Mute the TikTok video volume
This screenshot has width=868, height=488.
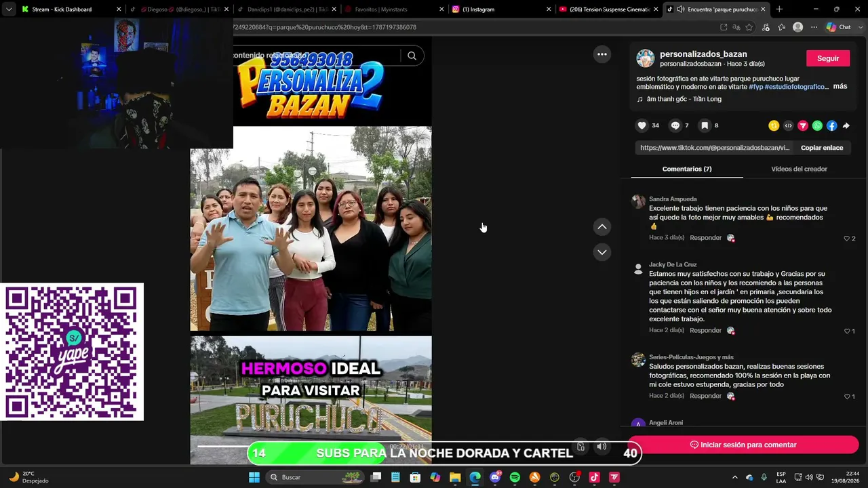point(601,447)
